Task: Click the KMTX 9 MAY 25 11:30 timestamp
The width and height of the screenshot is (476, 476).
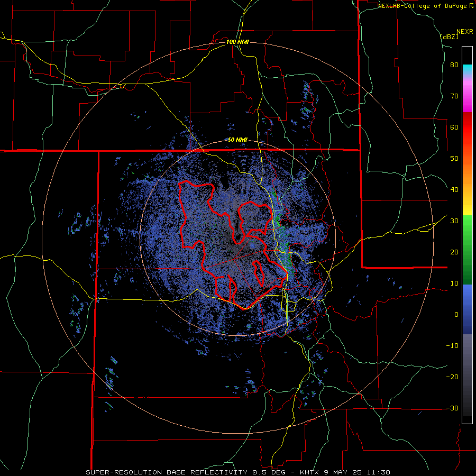Action: [x=345, y=472]
